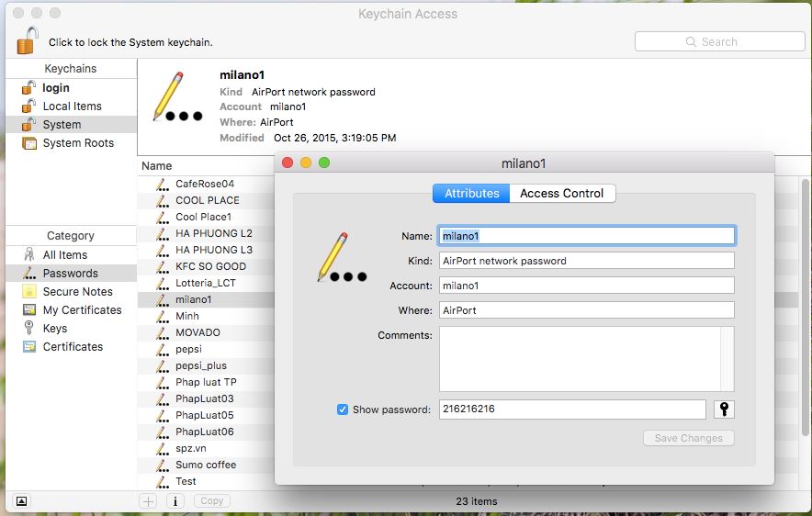This screenshot has width=812, height=516.
Task: Select the Sumo coffee entry
Action: click(x=206, y=466)
